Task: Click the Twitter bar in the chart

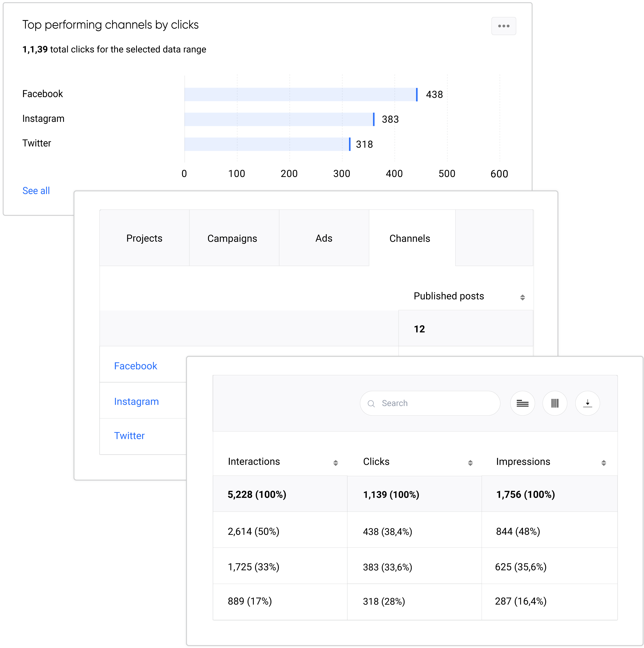Action: pos(267,144)
